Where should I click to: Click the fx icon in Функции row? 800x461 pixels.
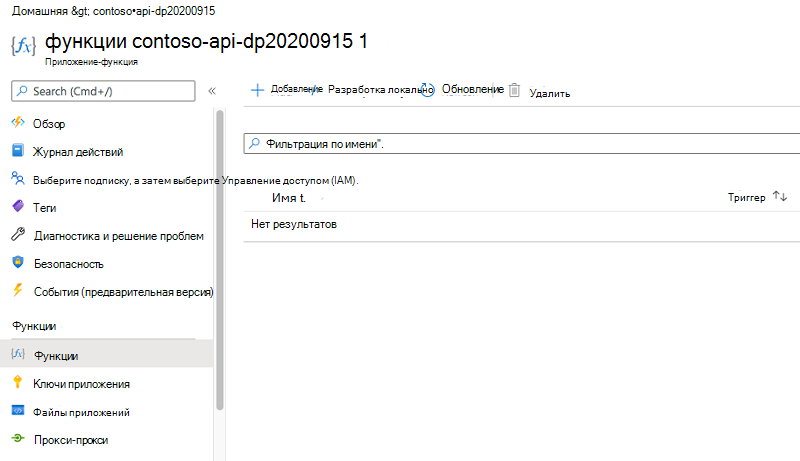[x=18, y=354]
